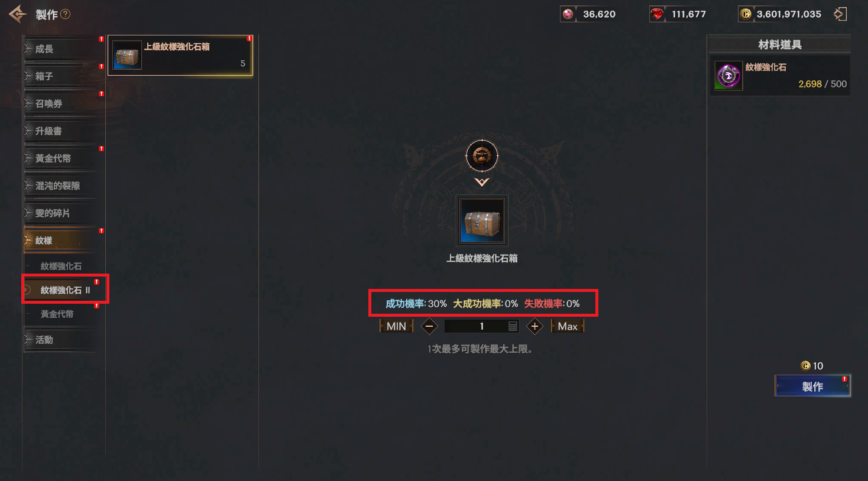Select the 上級紋樣強化石箱 recipe list item
The width and height of the screenshot is (868, 481).
(180, 56)
